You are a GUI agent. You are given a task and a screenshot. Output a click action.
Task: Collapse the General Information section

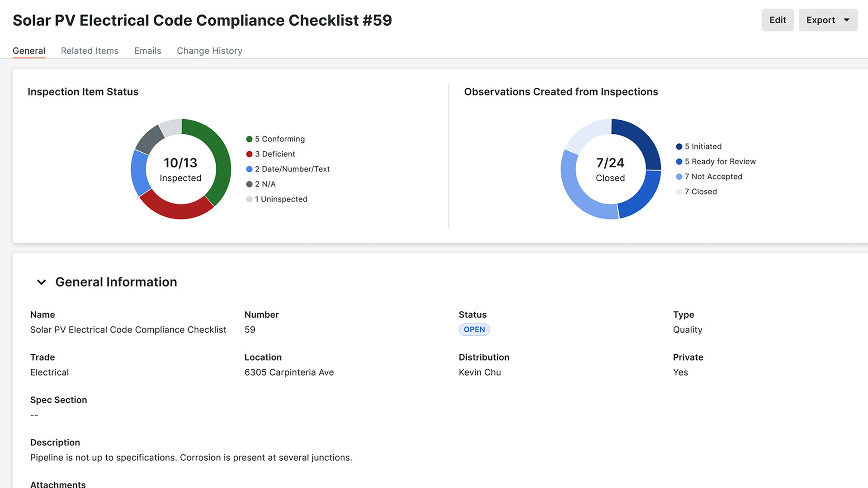pos(40,281)
